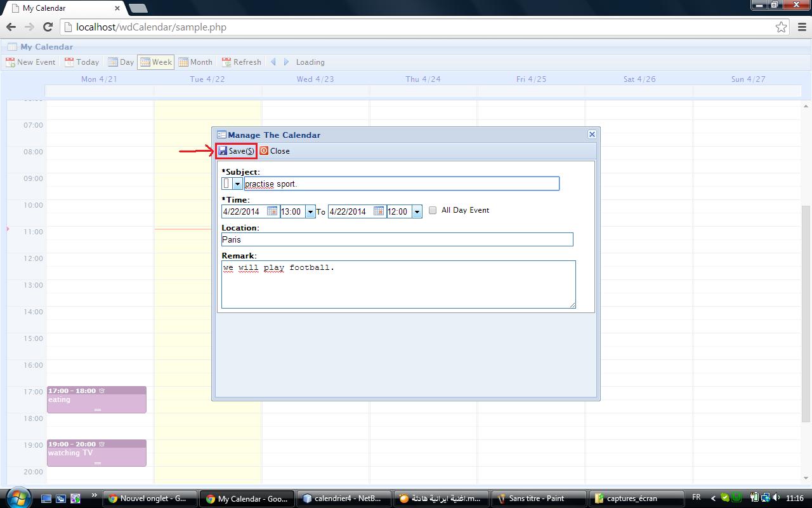The image size is (812, 508).
Task: Open the start date calendar picker
Action: (x=272, y=211)
